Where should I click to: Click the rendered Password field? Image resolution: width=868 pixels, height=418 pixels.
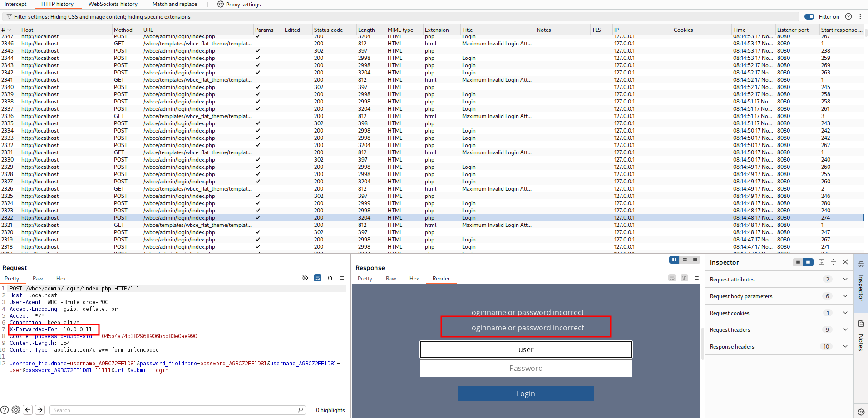526,368
